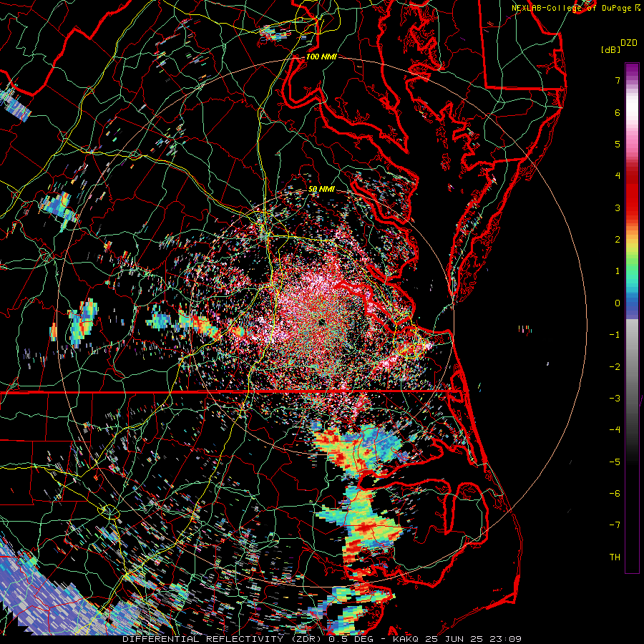Click the TH threshold label on the scale
The width and height of the screenshot is (644, 644).
click(615, 557)
